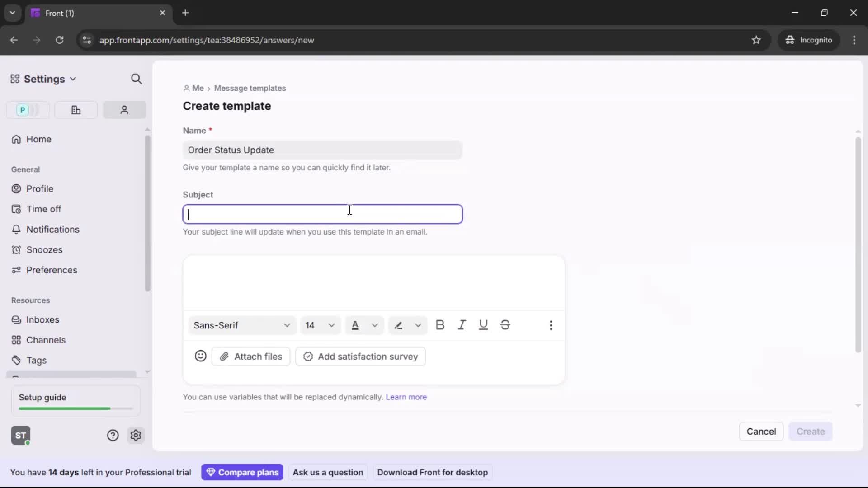This screenshot has height=488, width=868.
Task: Apply underline formatting
Action: (484, 325)
